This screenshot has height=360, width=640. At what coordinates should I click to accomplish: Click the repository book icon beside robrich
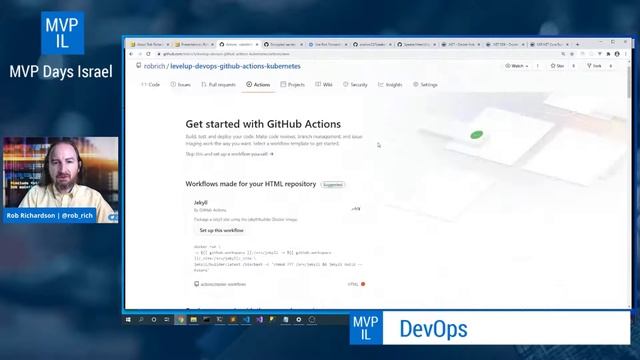[x=139, y=66]
